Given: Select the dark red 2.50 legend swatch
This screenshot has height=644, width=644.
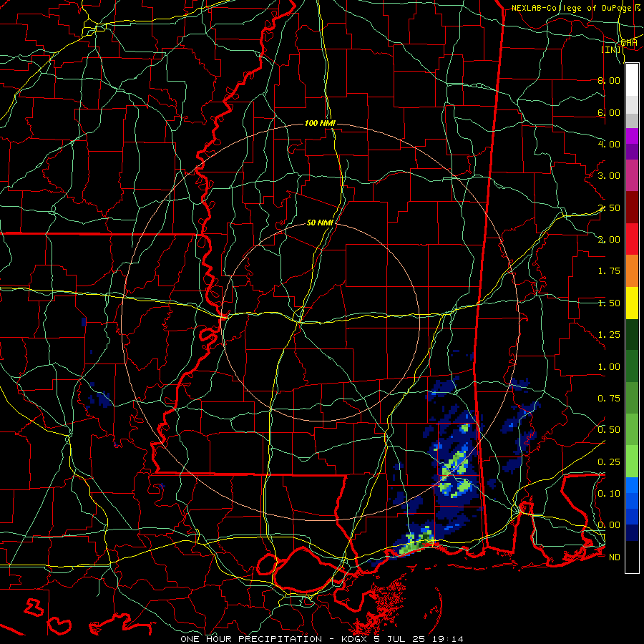Looking at the screenshot, I should point(632,208).
